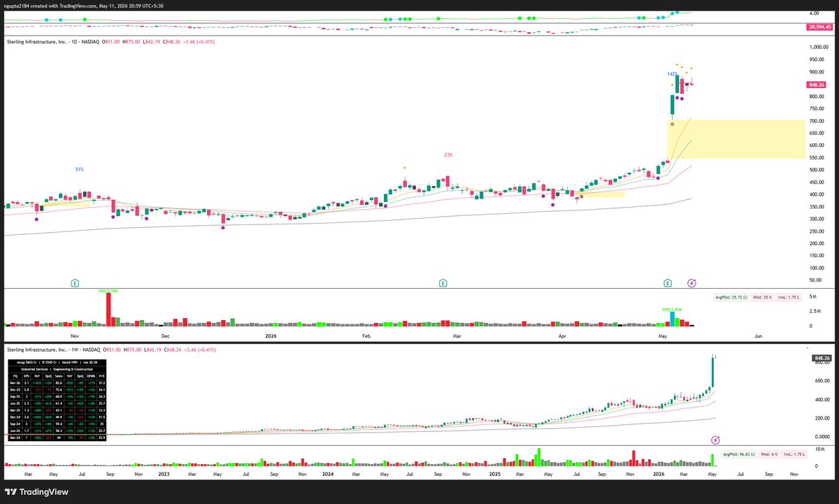
Task: Click the 950.00 label on daily price axis
Action: (x=817, y=59)
